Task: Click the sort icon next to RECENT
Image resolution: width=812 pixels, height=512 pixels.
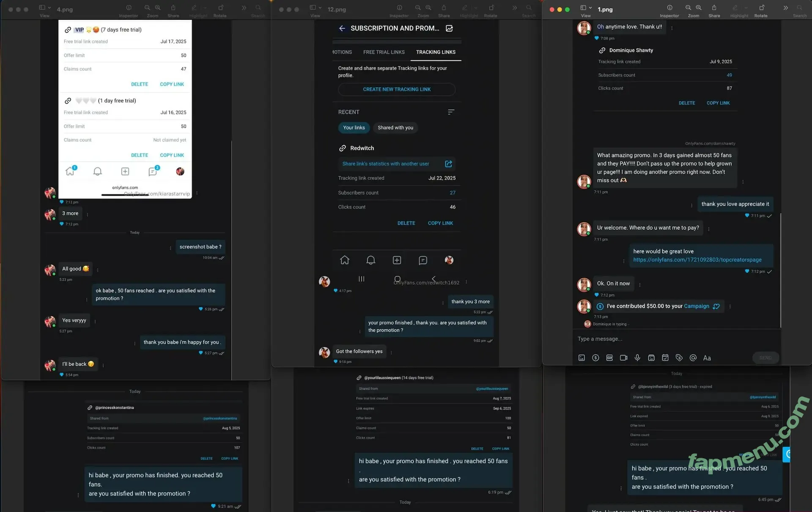Action: 451,112
